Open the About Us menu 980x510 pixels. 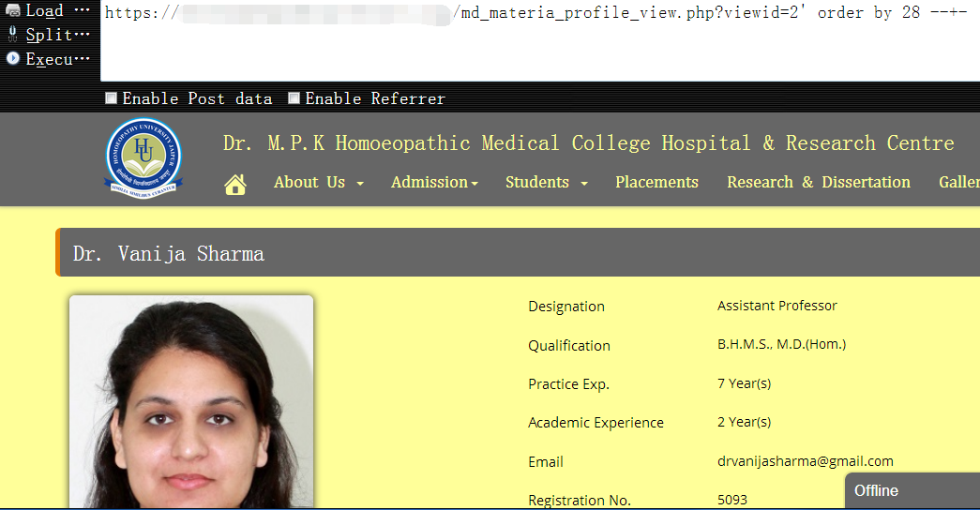(309, 182)
